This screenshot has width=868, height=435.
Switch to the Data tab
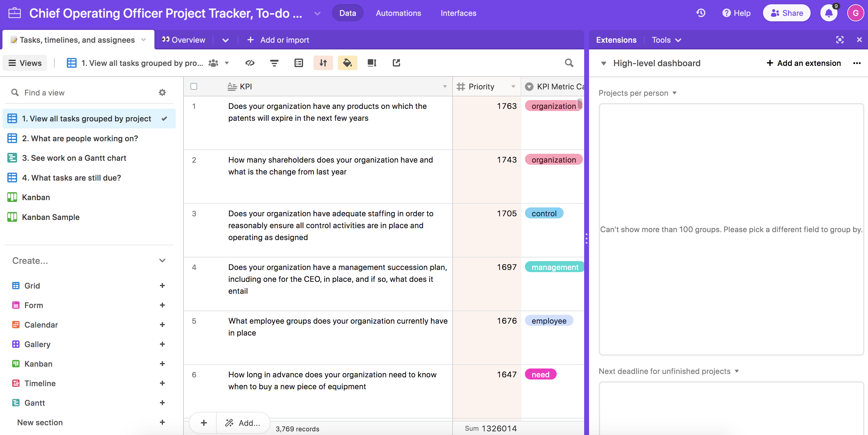click(x=347, y=13)
